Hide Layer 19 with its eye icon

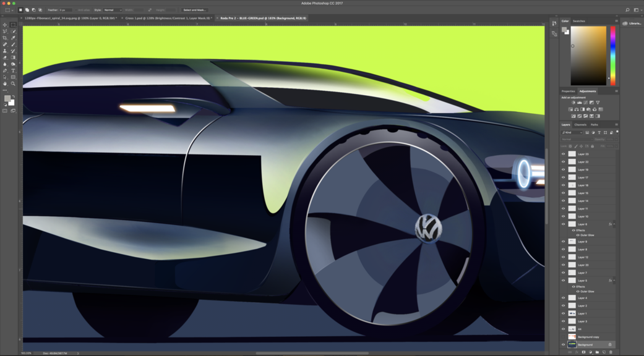[563, 170]
